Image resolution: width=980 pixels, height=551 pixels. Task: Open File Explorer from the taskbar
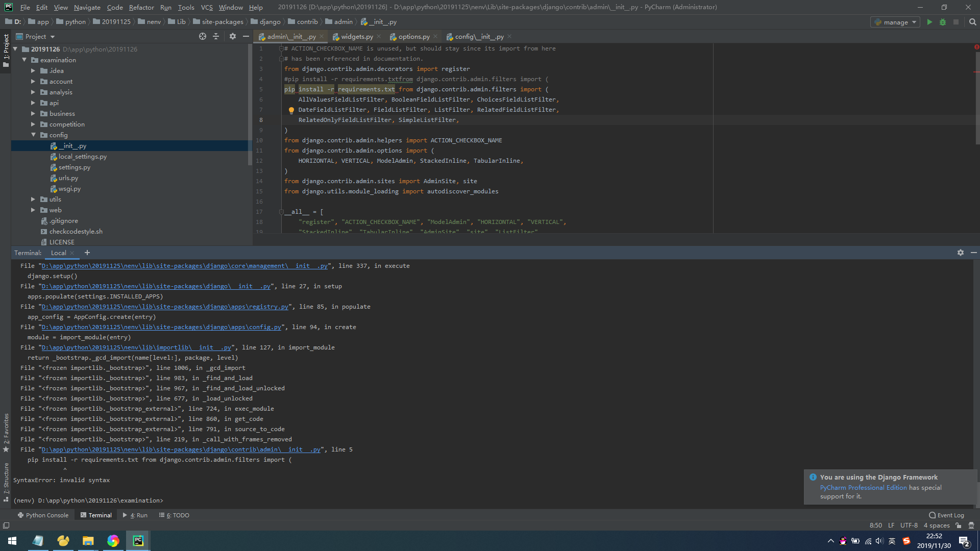88,541
